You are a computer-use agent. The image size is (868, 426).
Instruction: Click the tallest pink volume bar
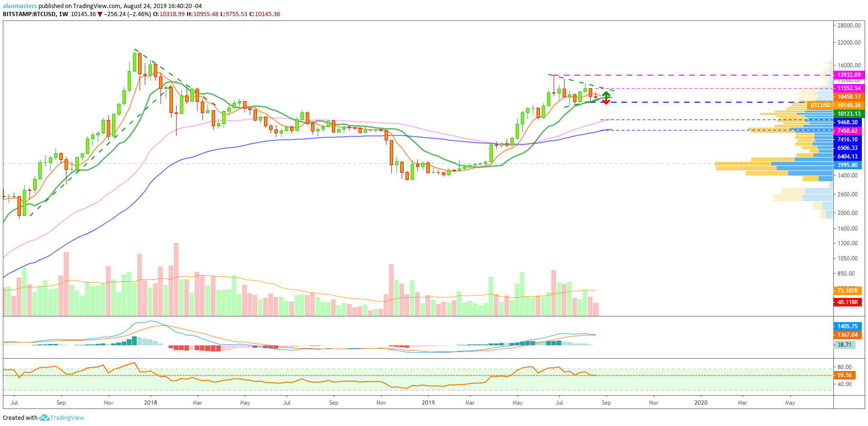176,279
